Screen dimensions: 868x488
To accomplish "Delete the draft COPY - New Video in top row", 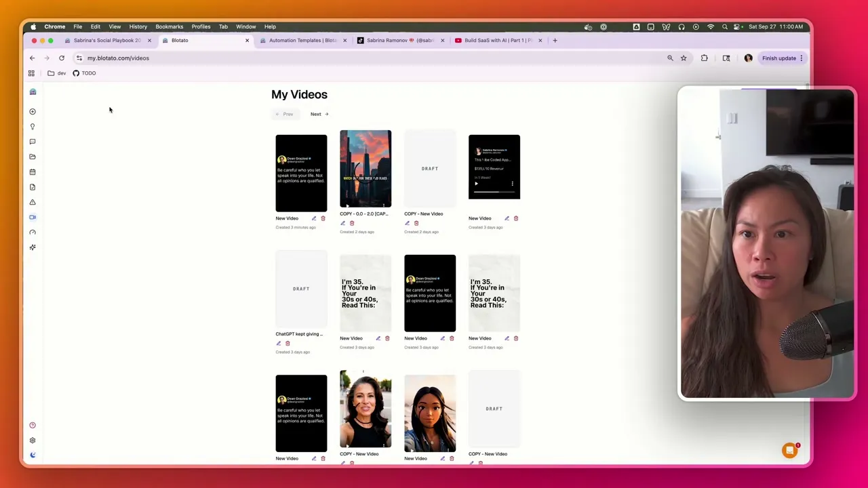I will pos(416,223).
